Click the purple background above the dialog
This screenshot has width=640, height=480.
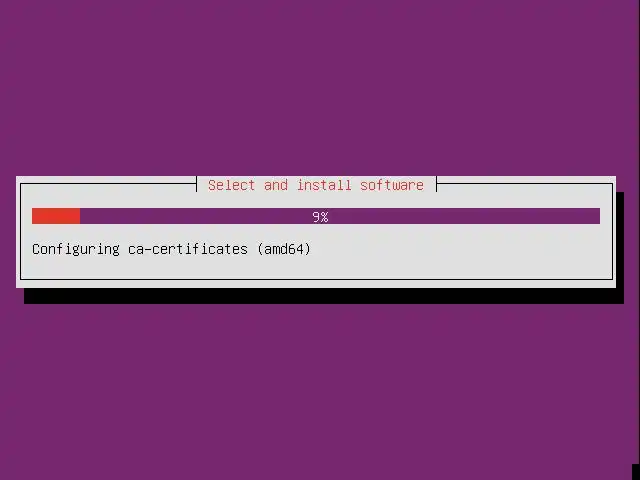[x=320, y=88]
